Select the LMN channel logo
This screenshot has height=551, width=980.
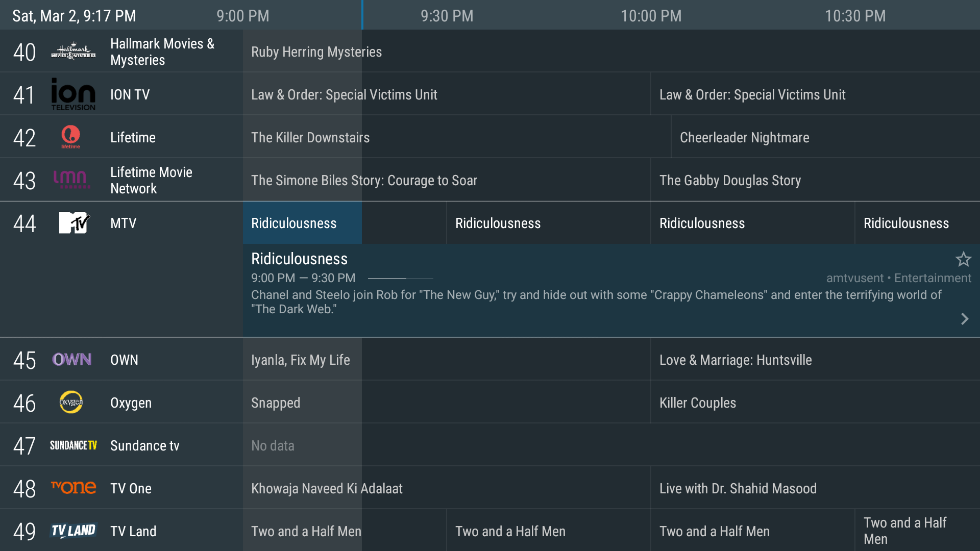(x=72, y=180)
